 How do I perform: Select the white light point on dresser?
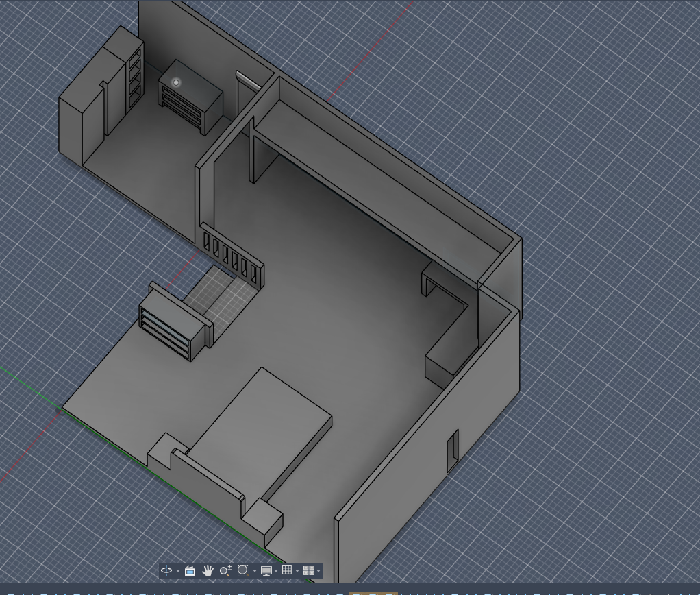pos(176,82)
